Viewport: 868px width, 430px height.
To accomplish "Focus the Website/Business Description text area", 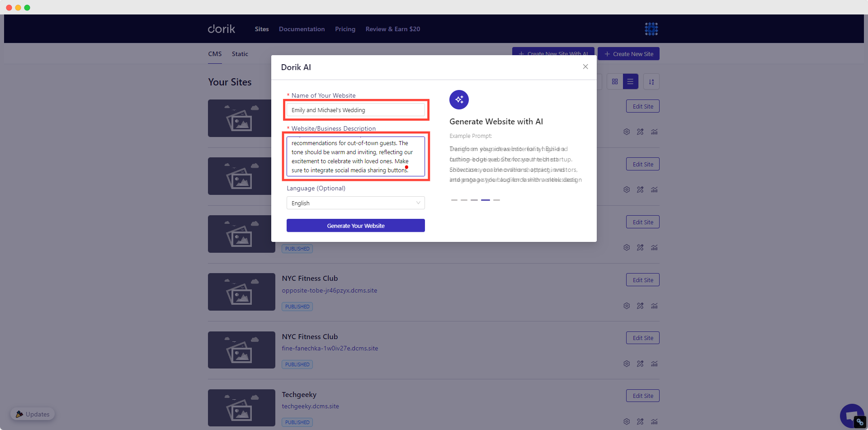I will tap(355, 156).
